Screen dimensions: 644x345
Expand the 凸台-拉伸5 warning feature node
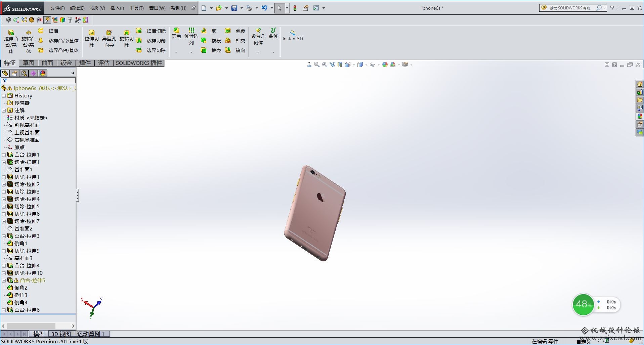click(x=4, y=281)
